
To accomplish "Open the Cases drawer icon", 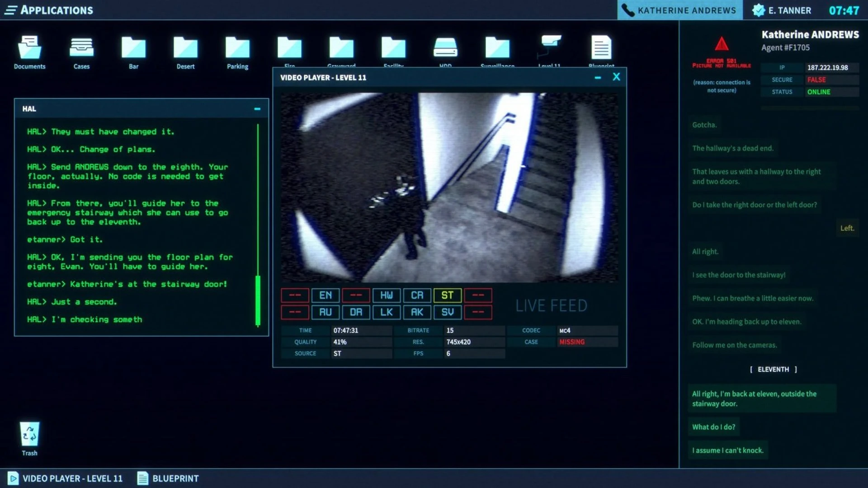I will point(81,47).
